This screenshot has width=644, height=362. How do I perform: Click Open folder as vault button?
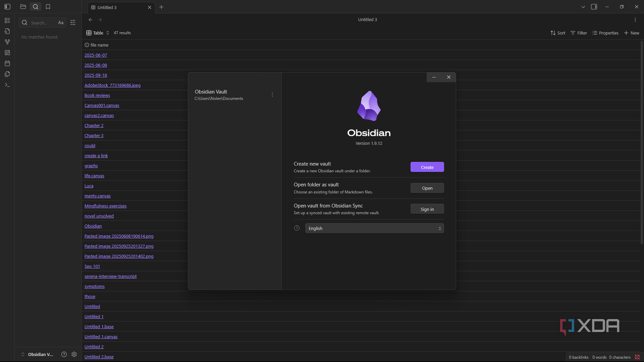click(x=427, y=188)
